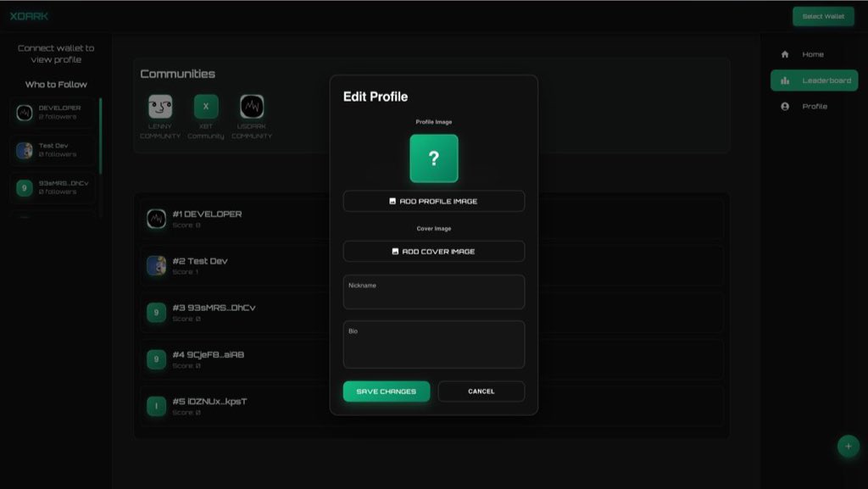
Task: Focus the Nickname input field
Action: [434, 292]
